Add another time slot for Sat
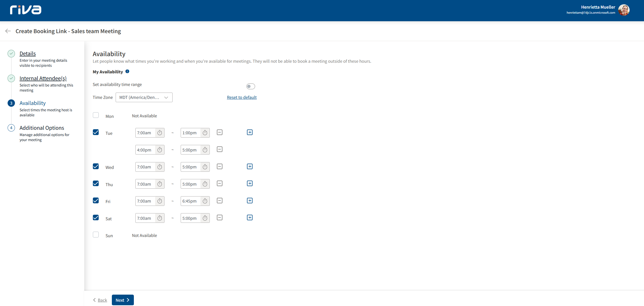Image resolution: width=644 pixels, height=306 pixels. (x=250, y=217)
